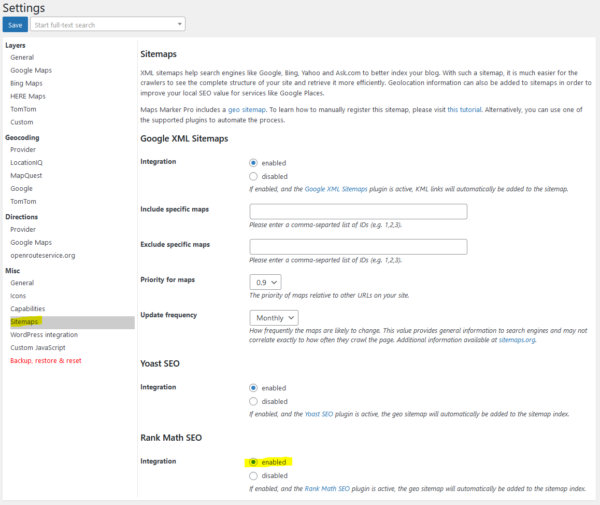Open the Bing Maps layer settings

coord(27,83)
